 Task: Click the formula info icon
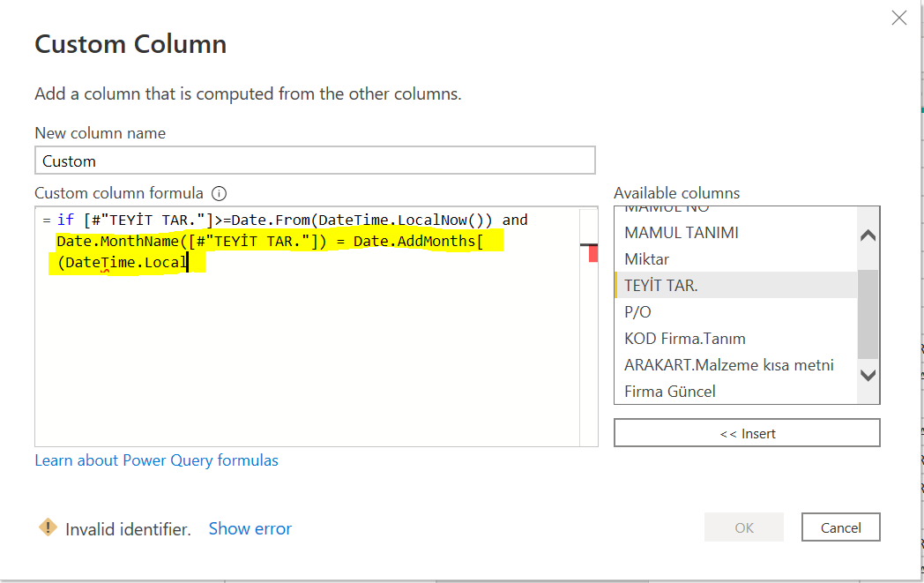point(219,193)
